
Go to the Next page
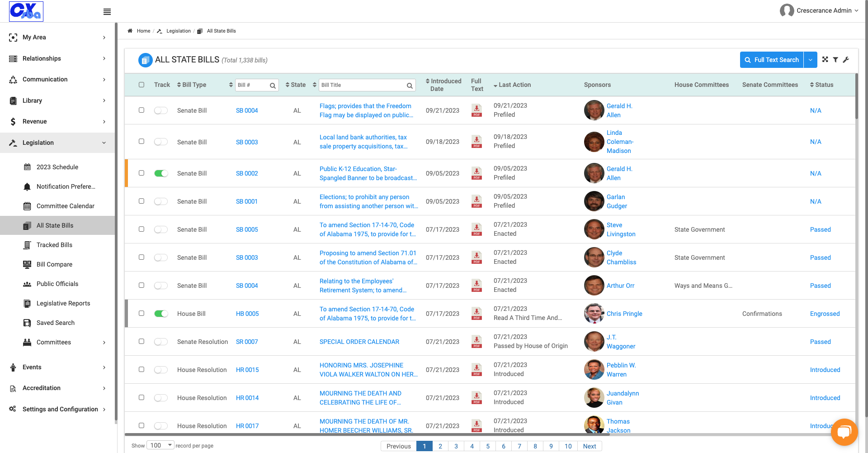point(590,446)
